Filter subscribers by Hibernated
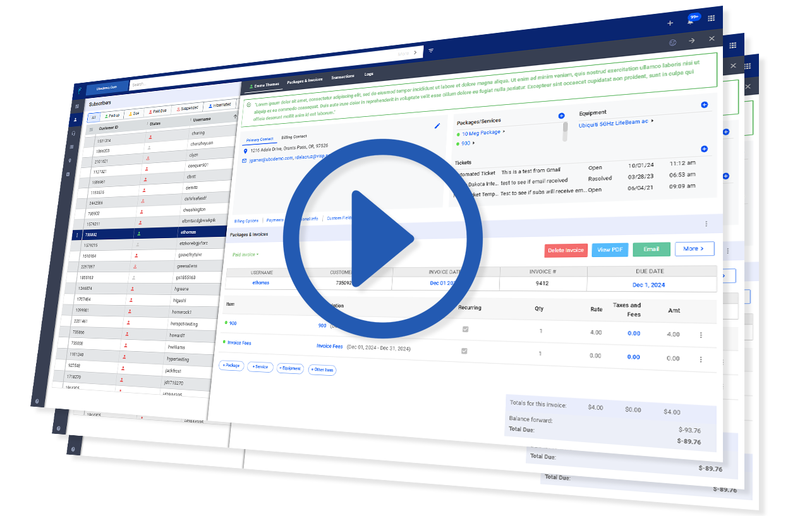812x516 pixels. [219, 105]
